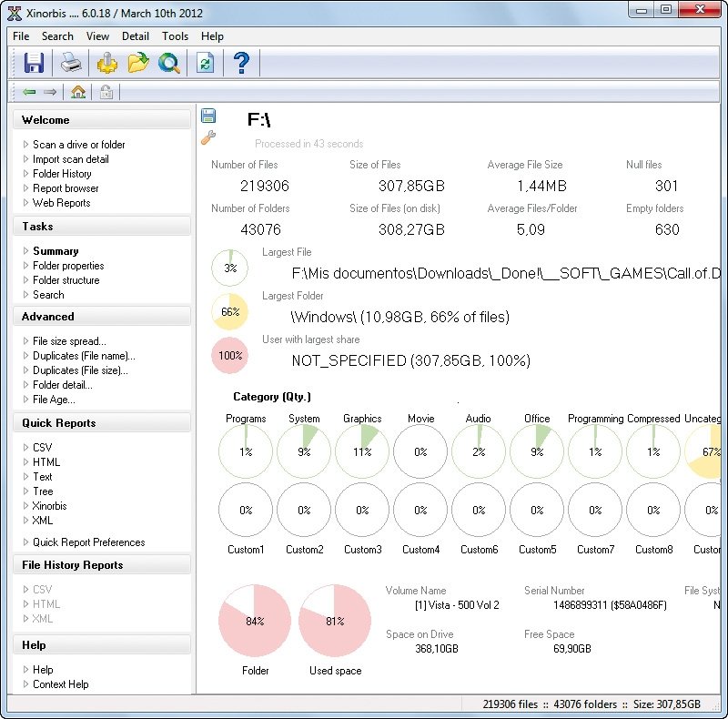Click the Tasks section header
The height and width of the screenshot is (719, 728).
pyautogui.click(x=102, y=227)
